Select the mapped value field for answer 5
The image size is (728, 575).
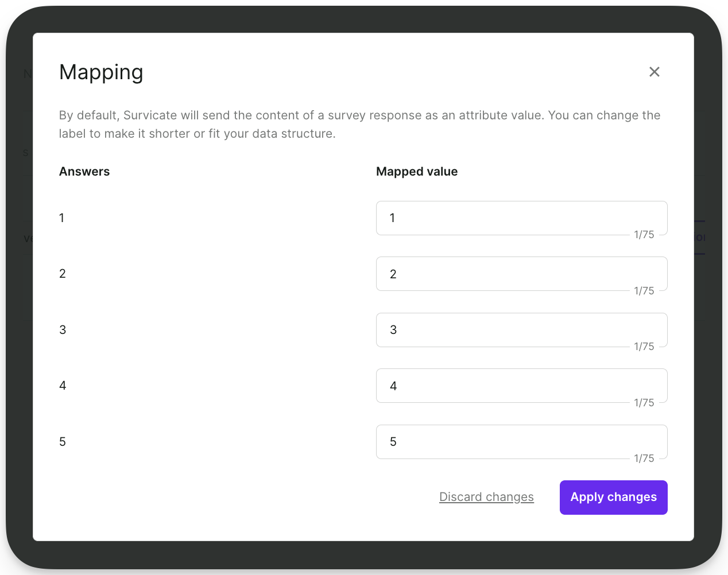[521, 442]
